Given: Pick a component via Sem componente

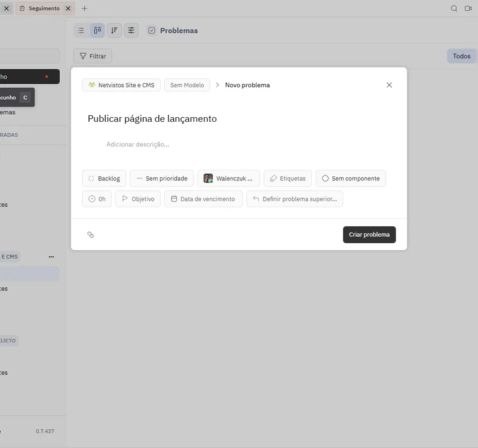Looking at the screenshot, I should [x=351, y=178].
